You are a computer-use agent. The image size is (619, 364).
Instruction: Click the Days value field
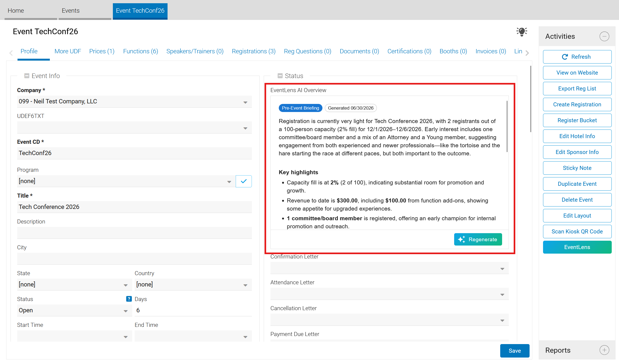[x=193, y=310]
